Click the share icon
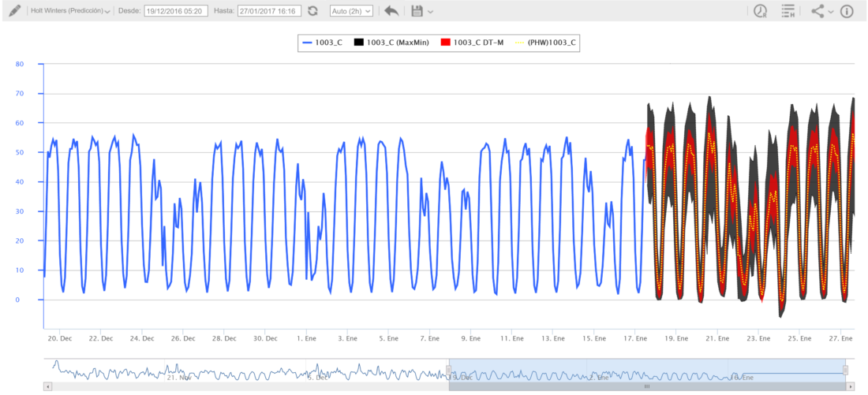 [x=817, y=11]
